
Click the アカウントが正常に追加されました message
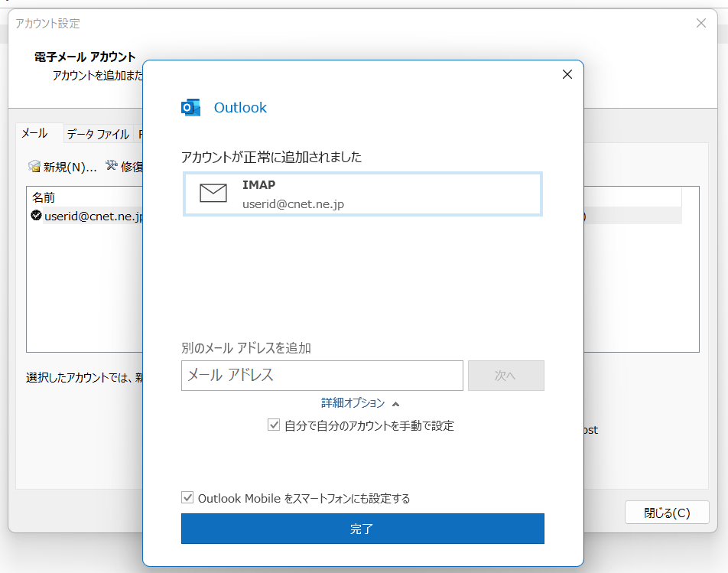tap(271, 157)
